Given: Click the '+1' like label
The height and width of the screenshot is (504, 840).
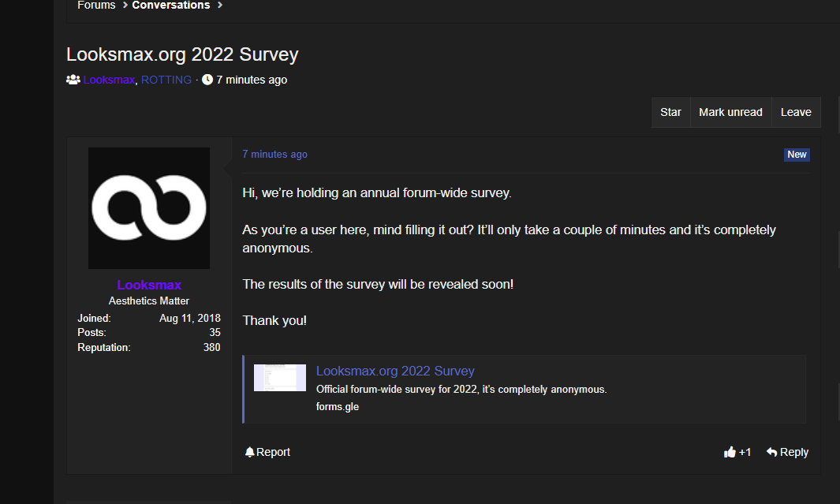Looking at the screenshot, I should click(x=745, y=452).
